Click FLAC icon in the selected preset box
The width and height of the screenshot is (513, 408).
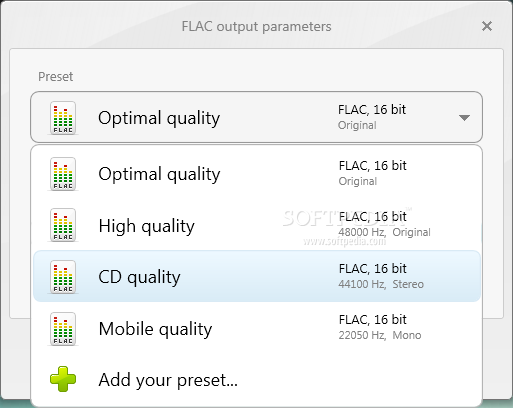(x=63, y=118)
